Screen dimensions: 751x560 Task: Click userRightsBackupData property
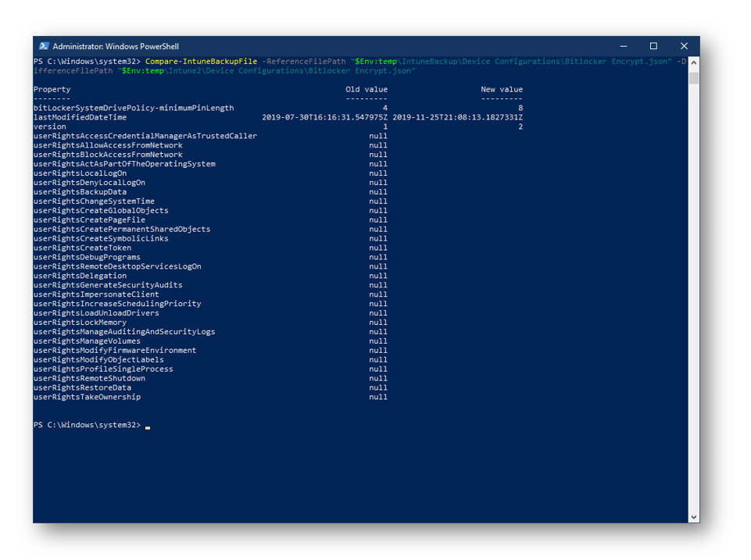point(80,192)
